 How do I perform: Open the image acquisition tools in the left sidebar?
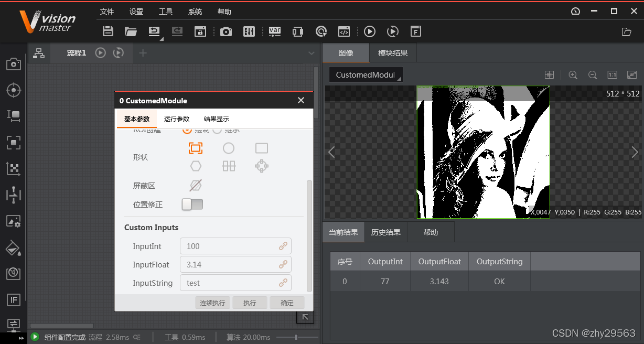coord(13,64)
